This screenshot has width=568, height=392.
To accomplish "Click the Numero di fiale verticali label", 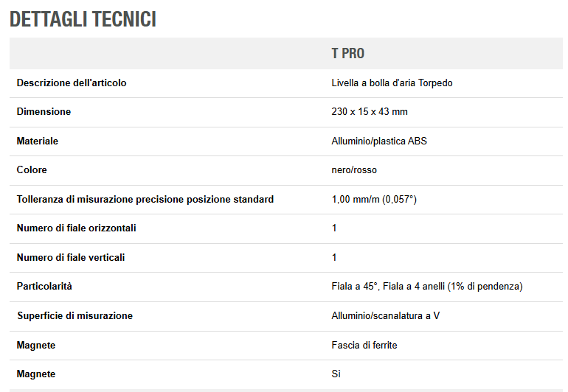I will (x=71, y=257).
